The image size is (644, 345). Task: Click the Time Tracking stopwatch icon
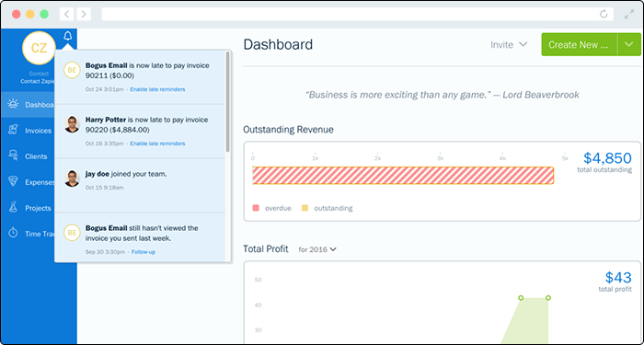14,234
